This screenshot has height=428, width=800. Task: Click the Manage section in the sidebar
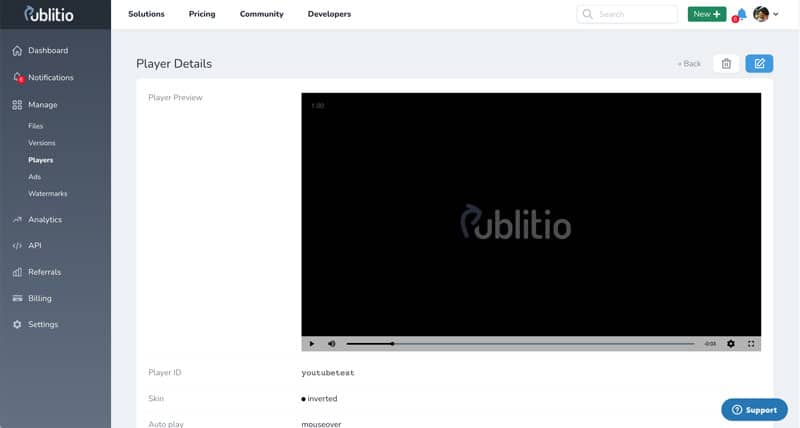tap(42, 105)
